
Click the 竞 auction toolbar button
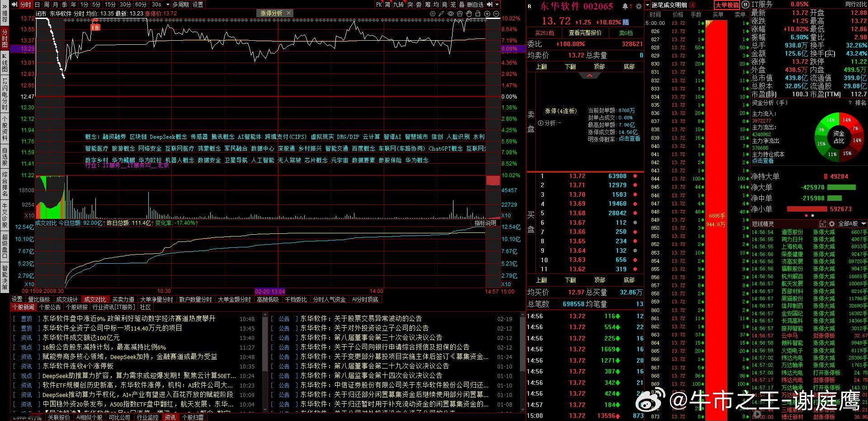444,5
